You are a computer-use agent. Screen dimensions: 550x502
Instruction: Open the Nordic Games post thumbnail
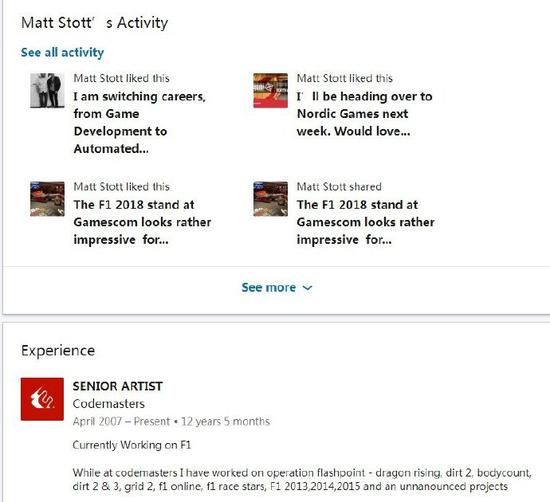pyautogui.click(x=270, y=91)
